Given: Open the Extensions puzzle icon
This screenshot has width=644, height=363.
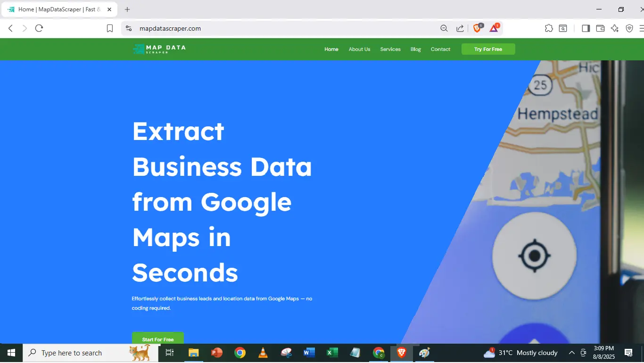Looking at the screenshot, I should 549,28.
